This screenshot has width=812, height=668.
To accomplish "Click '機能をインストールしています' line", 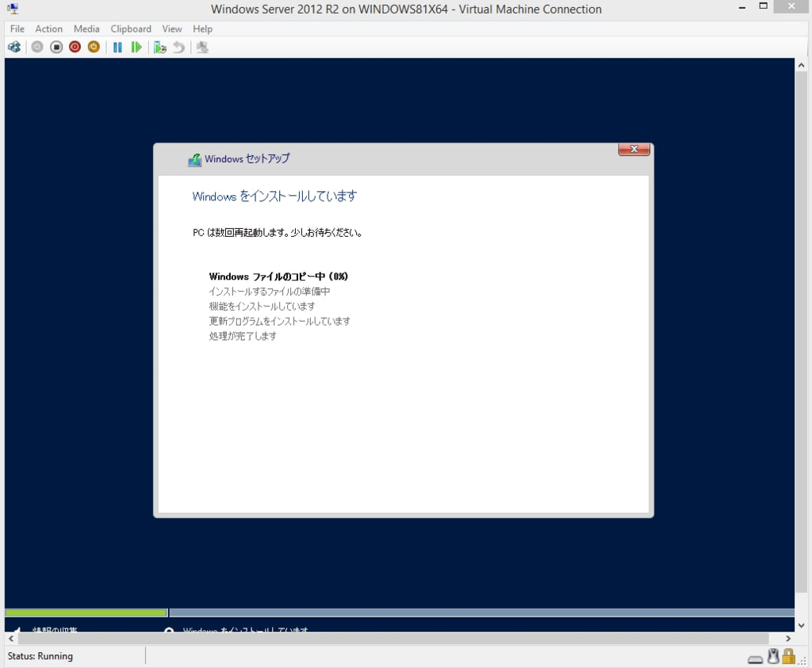I will click(262, 307).
